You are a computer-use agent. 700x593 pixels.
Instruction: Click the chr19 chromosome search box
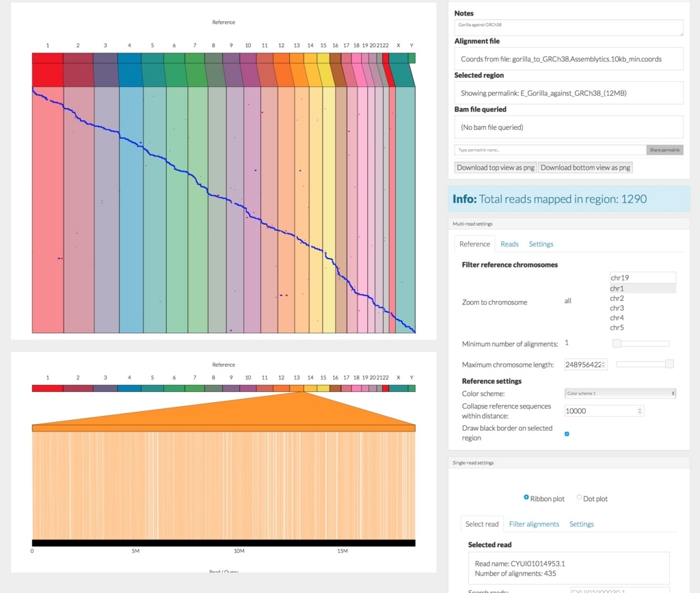(643, 278)
